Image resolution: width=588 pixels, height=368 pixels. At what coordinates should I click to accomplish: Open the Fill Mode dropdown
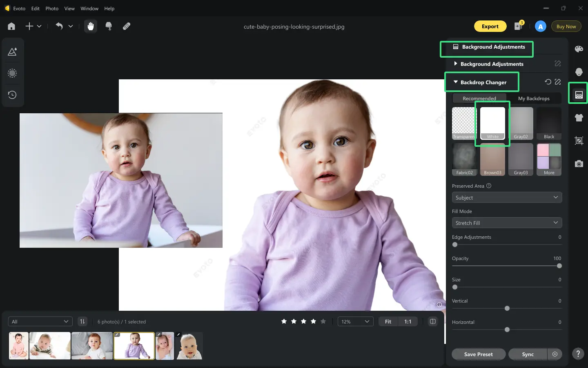506,222
